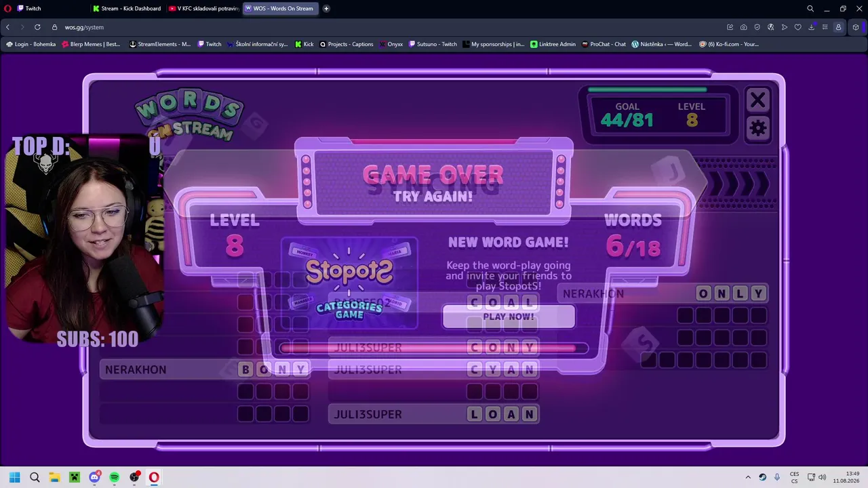Open the profile account icon
Viewport: 868px width, 488px height.
coord(838,27)
